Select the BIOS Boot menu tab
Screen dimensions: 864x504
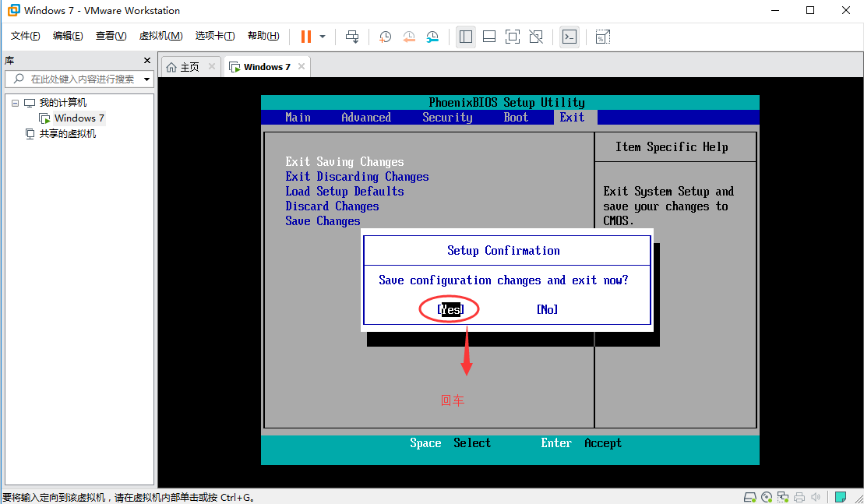(516, 118)
